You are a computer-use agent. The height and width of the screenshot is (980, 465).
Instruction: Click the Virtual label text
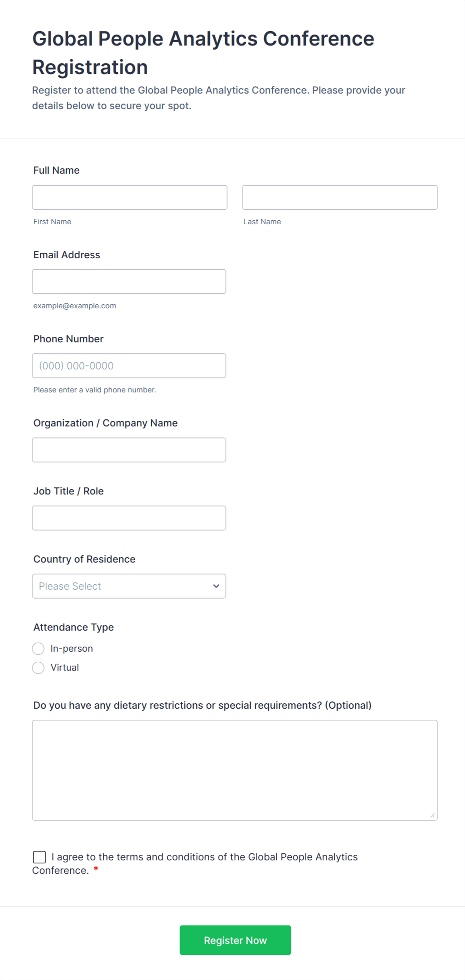pyautogui.click(x=64, y=668)
